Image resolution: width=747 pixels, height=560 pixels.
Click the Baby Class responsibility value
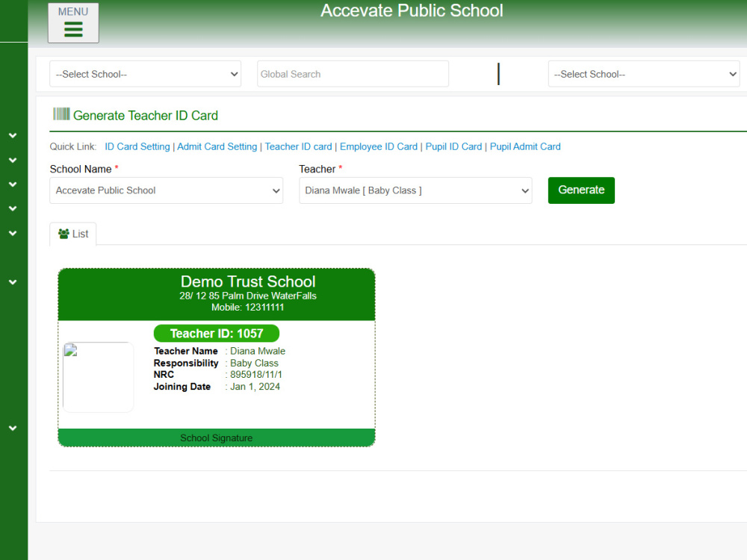[x=254, y=364]
